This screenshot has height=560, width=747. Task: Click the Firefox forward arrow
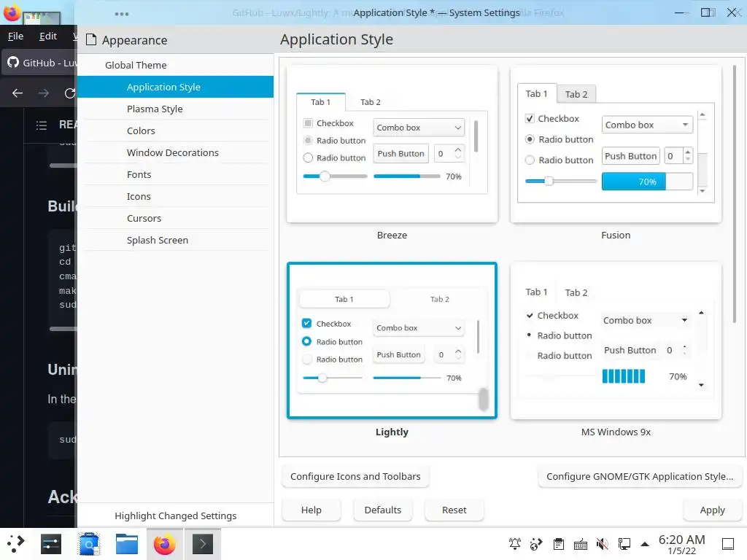pyautogui.click(x=44, y=93)
